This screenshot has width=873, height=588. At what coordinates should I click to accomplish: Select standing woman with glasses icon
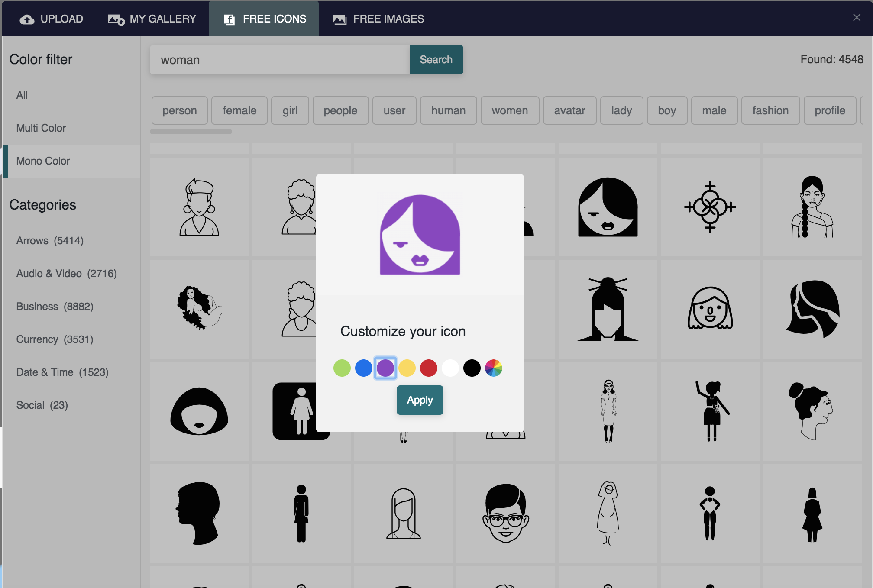pyautogui.click(x=608, y=411)
